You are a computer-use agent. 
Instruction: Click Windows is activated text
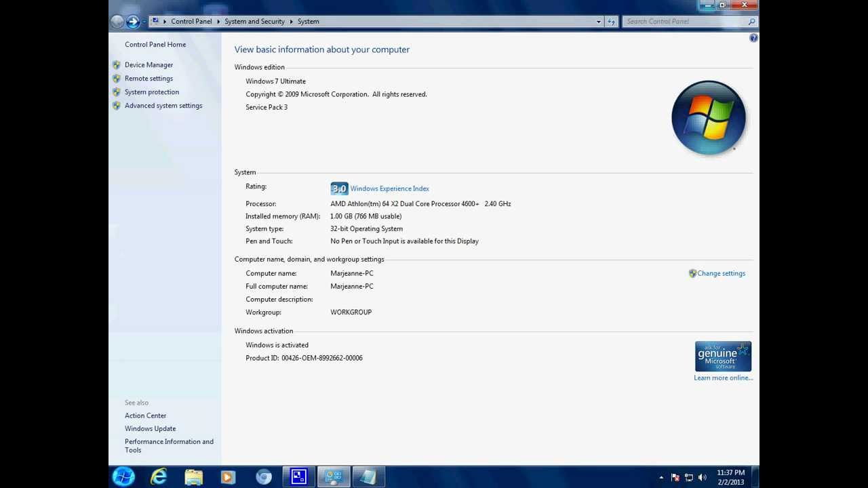click(x=277, y=345)
